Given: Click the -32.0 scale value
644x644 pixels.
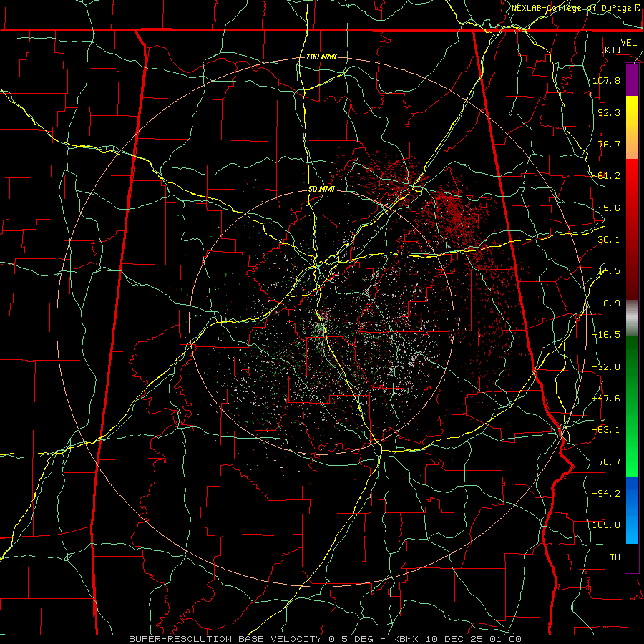Looking at the screenshot, I should 606,367.
